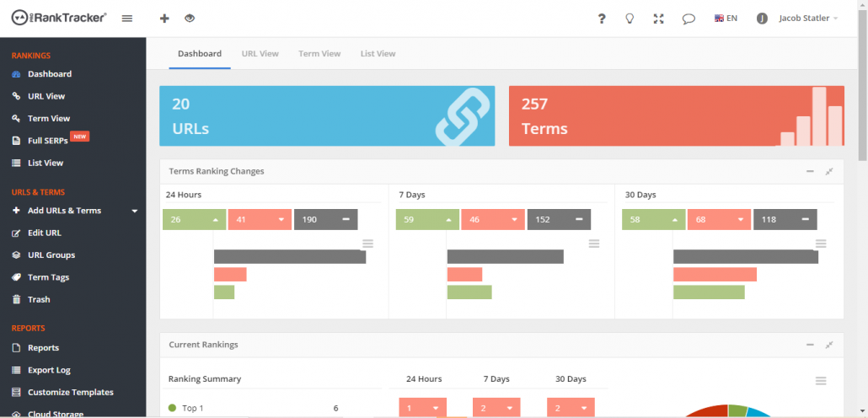The height and width of the screenshot is (418, 868).
Task: Open the 7 Days chart menu
Action: point(594,244)
